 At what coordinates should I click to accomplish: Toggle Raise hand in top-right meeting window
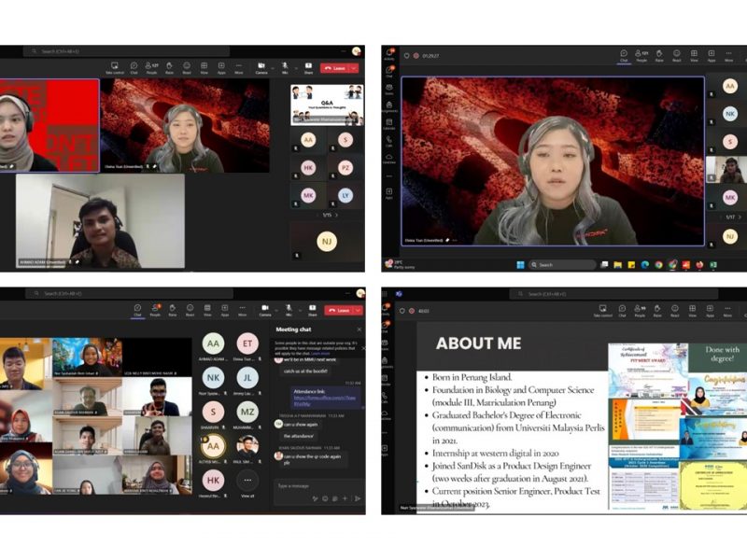tap(659, 55)
